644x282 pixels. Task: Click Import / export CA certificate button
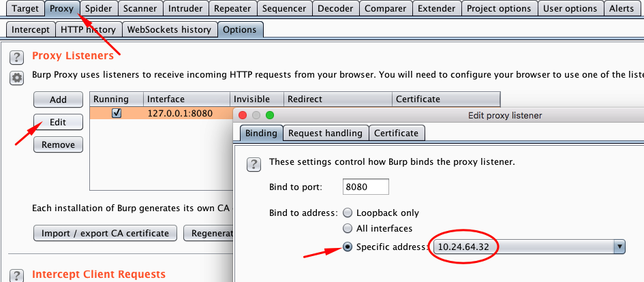click(x=105, y=233)
